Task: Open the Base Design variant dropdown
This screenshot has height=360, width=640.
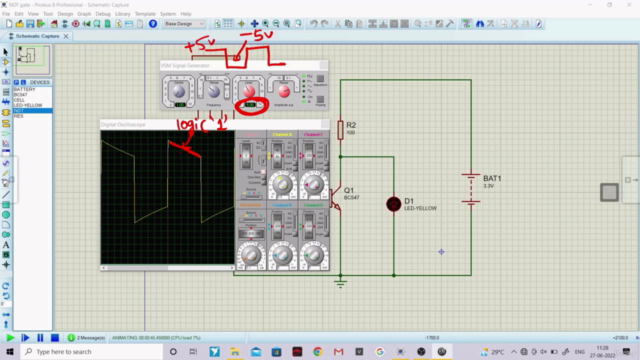Action: [184, 24]
